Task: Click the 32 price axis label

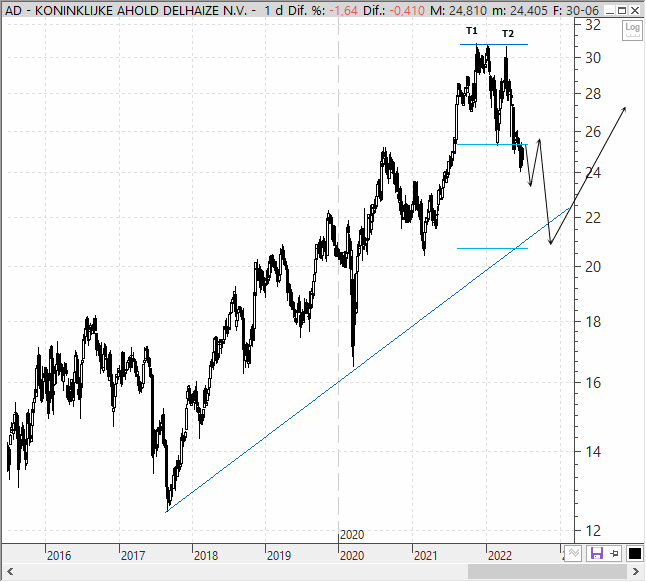Action: (x=593, y=25)
